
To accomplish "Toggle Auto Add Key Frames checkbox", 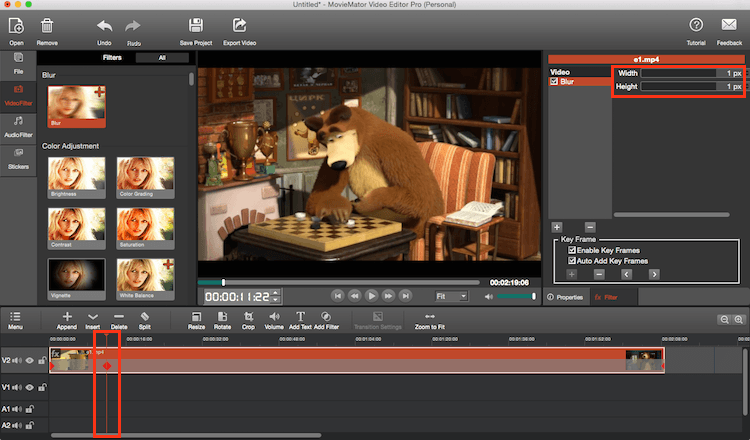I will pos(572,261).
